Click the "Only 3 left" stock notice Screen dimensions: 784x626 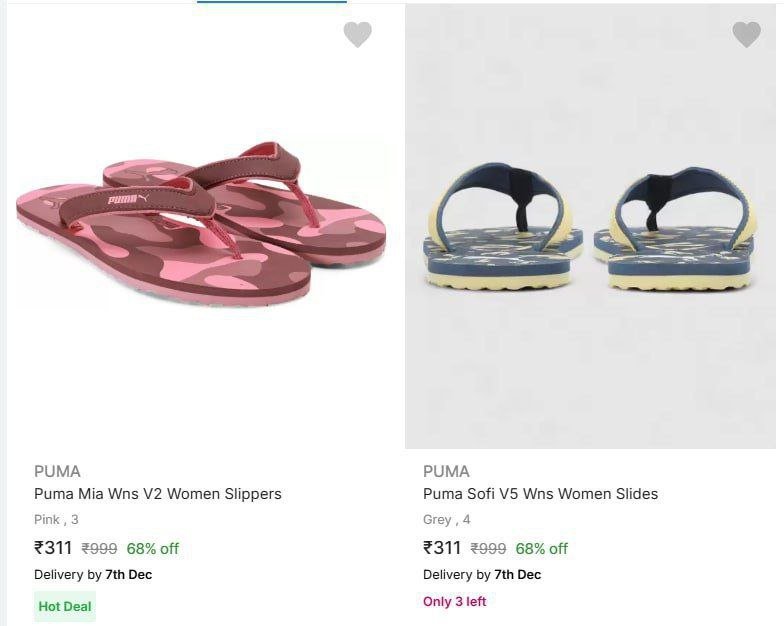click(454, 602)
